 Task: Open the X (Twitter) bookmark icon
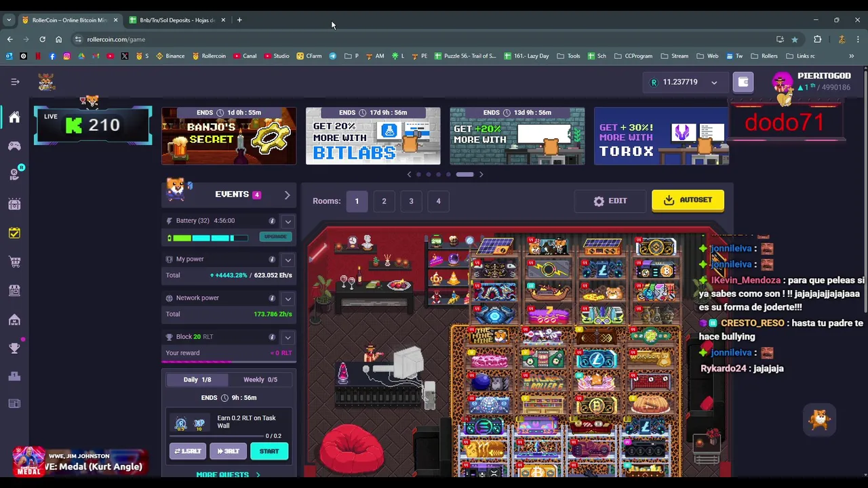tap(125, 56)
